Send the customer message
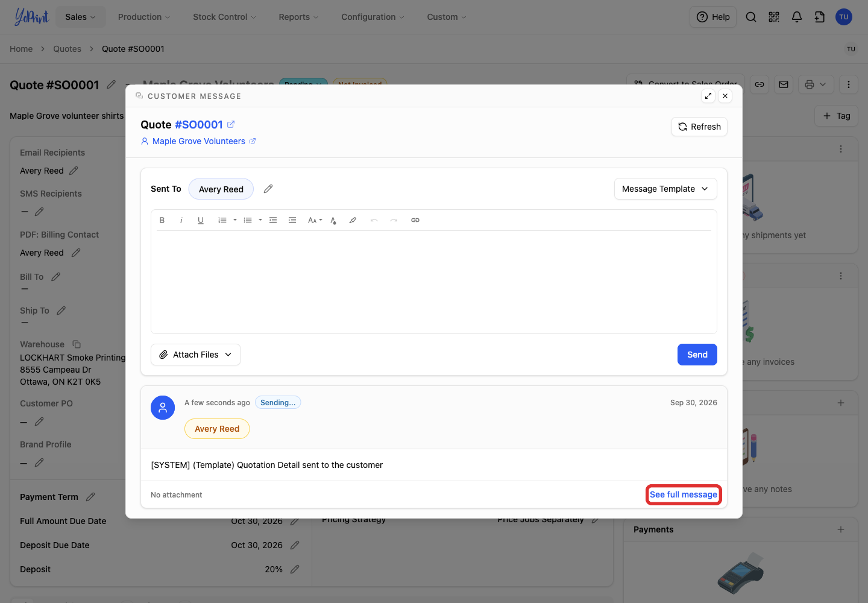This screenshot has height=603, width=868. pos(697,355)
